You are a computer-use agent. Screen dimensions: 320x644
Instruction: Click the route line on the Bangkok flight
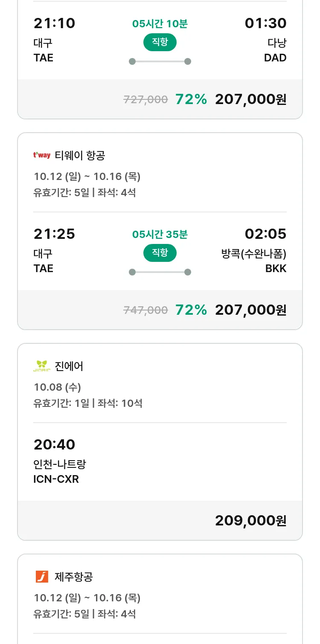click(x=160, y=272)
